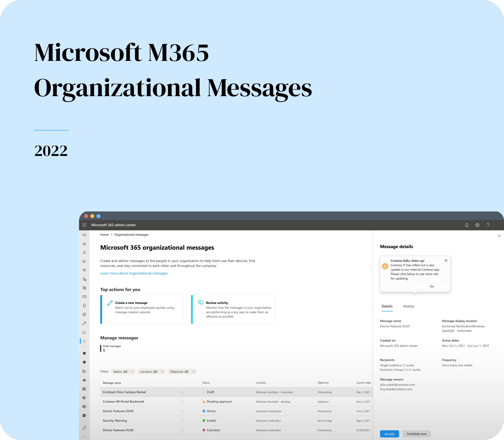The height and width of the screenshot is (440, 504).
Task: Open Azure Active Directory diamond icon
Action: tap(84, 380)
